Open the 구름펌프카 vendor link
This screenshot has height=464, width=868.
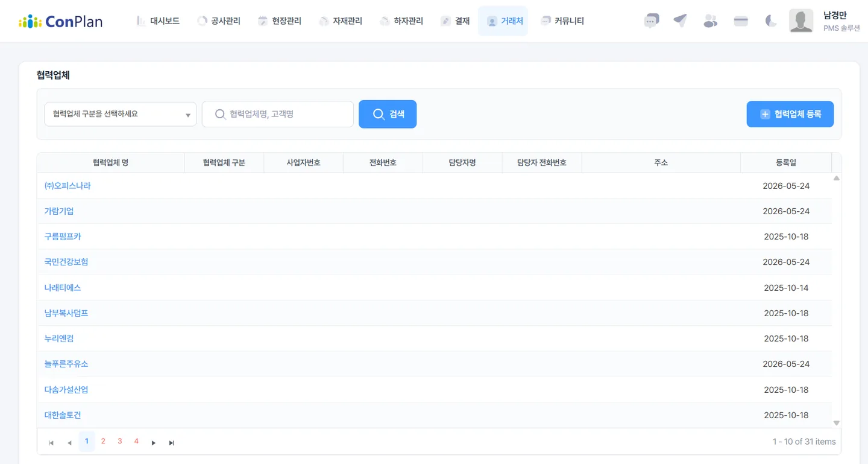click(x=63, y=237)
